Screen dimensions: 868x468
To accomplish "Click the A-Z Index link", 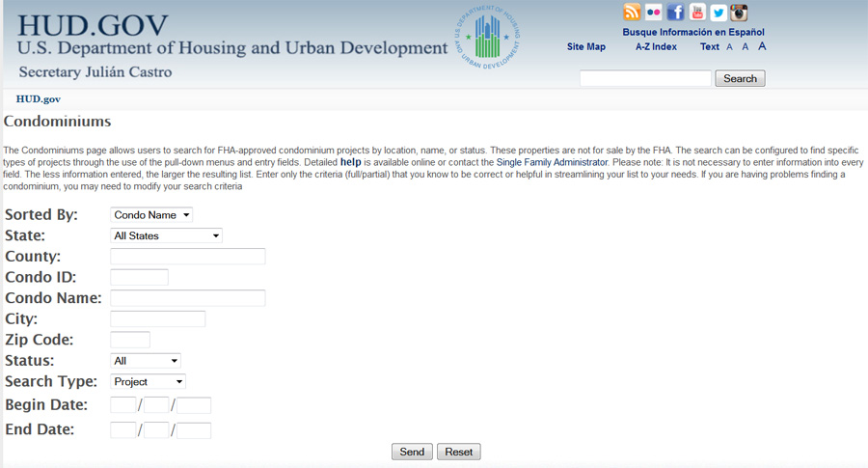I will click(656, 47).
